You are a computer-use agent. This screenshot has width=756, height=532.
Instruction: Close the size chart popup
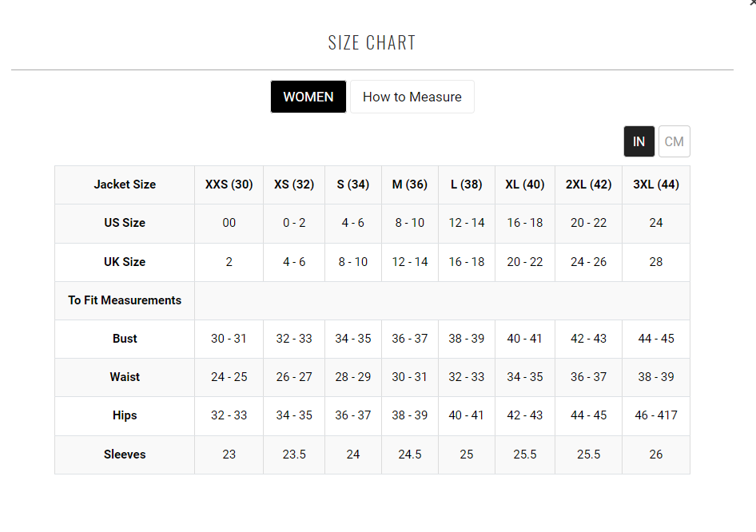[752, 3]
